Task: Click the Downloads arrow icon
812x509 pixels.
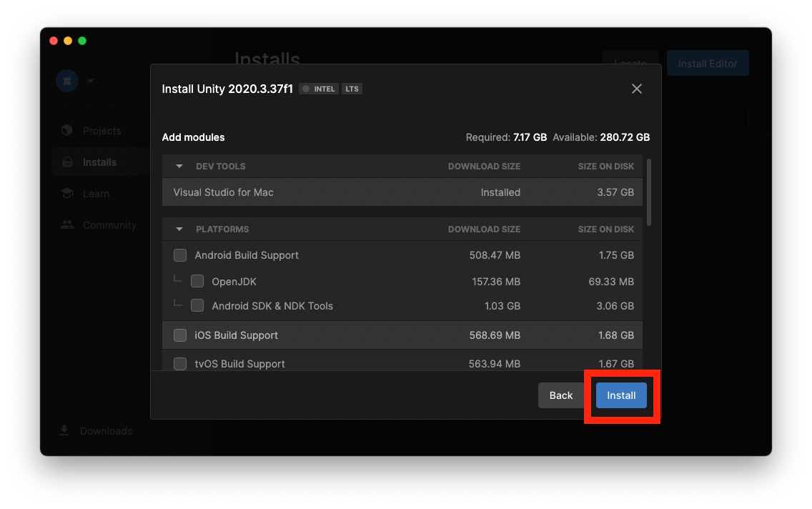Action: pyautogui.click(x=64, y=430)
